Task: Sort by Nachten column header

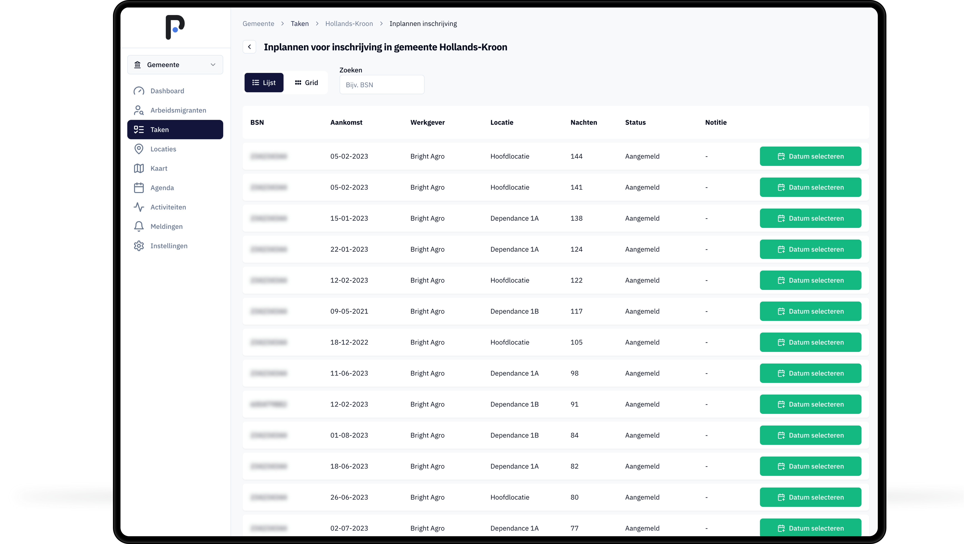Action: tap(584, 122)
